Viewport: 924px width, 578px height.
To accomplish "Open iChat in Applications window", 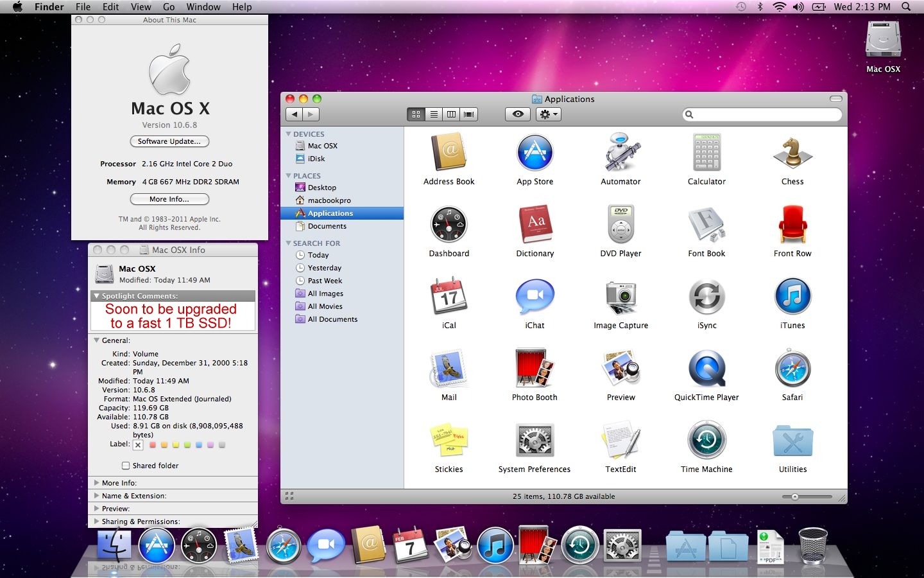I will pyautogui.click(x=535, y=296).
